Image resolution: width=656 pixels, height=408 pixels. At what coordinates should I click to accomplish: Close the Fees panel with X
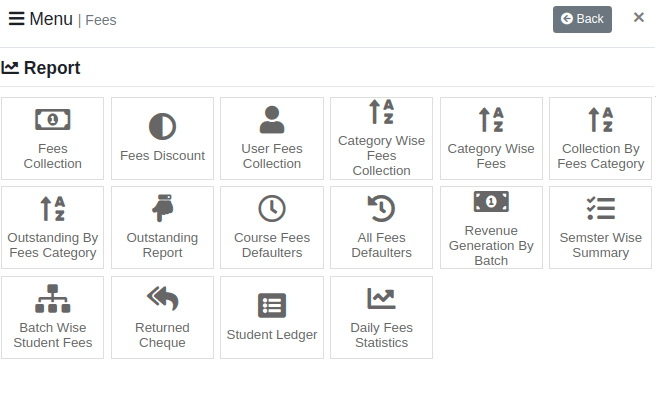coord(638,17)
